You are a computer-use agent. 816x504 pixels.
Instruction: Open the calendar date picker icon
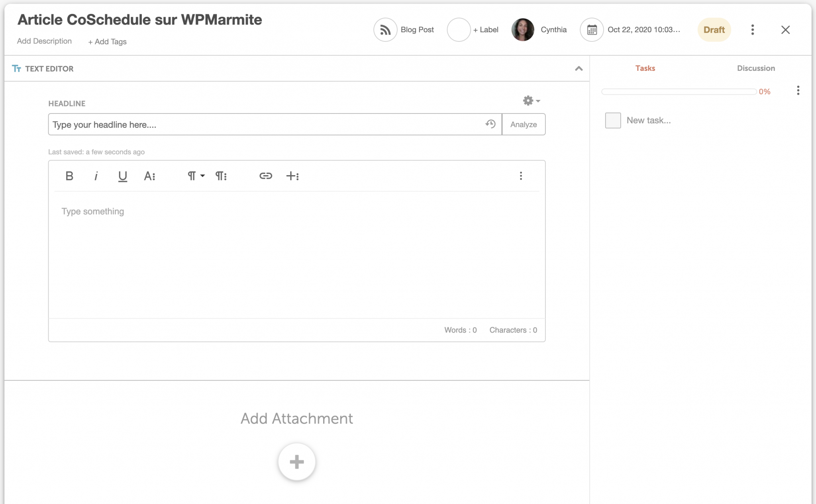click(x=592, y=30)
